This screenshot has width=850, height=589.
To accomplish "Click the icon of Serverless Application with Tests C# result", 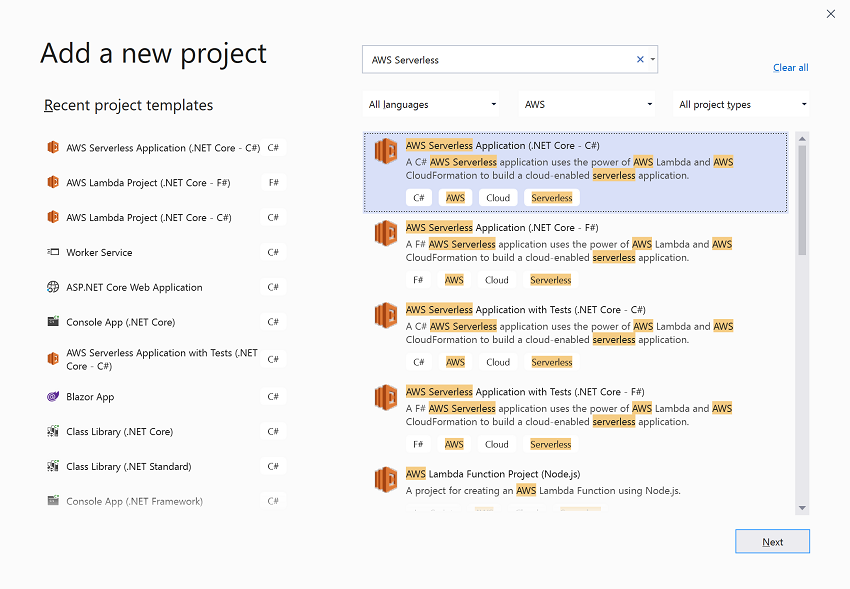I will coord(386,315).
